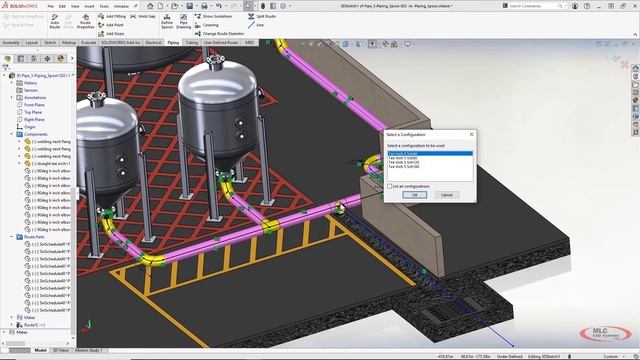The height and width of the screenshot is (360, 640).
Task: Open Route Properties
Action: pyautogui.click(x=85, y=21)
